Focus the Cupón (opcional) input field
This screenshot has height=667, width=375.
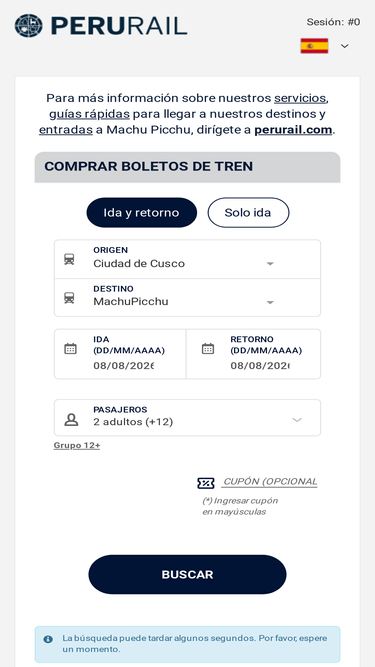[x=269, y=482]
